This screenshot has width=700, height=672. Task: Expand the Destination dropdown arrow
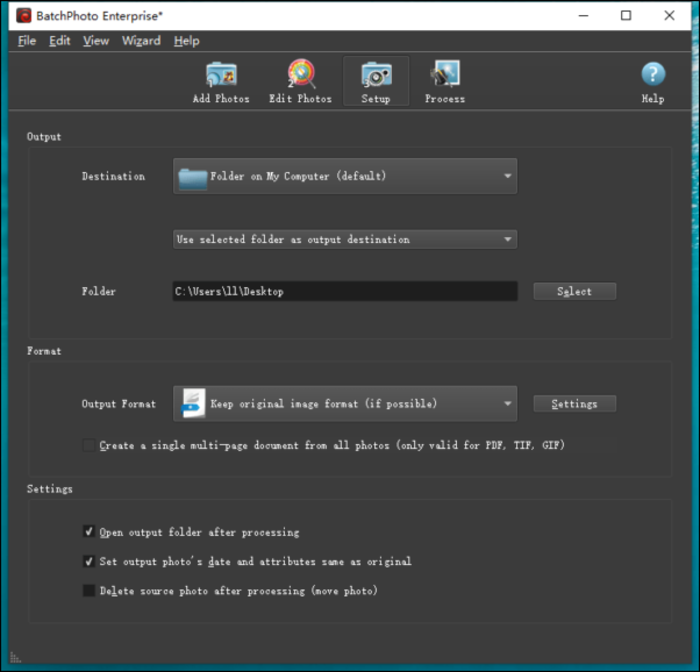tap(508, 176)
